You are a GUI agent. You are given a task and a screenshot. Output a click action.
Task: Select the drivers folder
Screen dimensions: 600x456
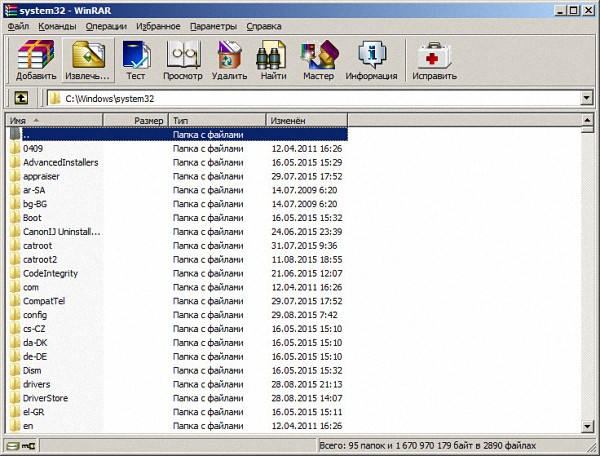point(36,384)
